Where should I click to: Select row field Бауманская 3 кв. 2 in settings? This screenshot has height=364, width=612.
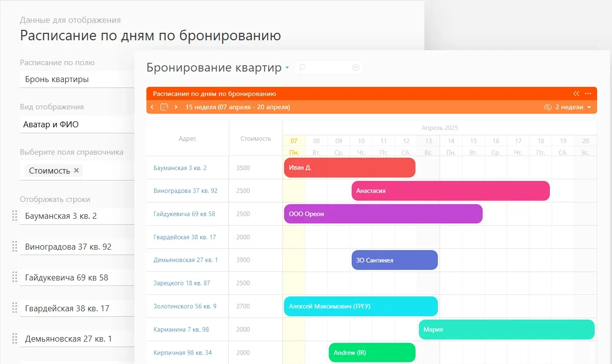pos(77,216)
